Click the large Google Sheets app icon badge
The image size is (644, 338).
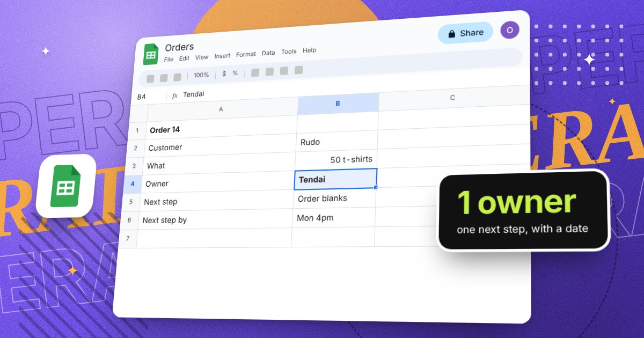pos(65,186)
